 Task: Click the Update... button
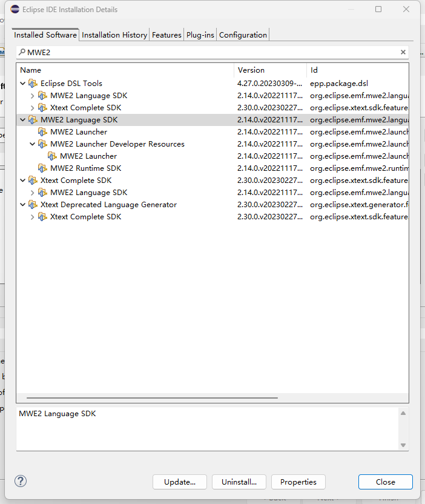tap(180, 482)
